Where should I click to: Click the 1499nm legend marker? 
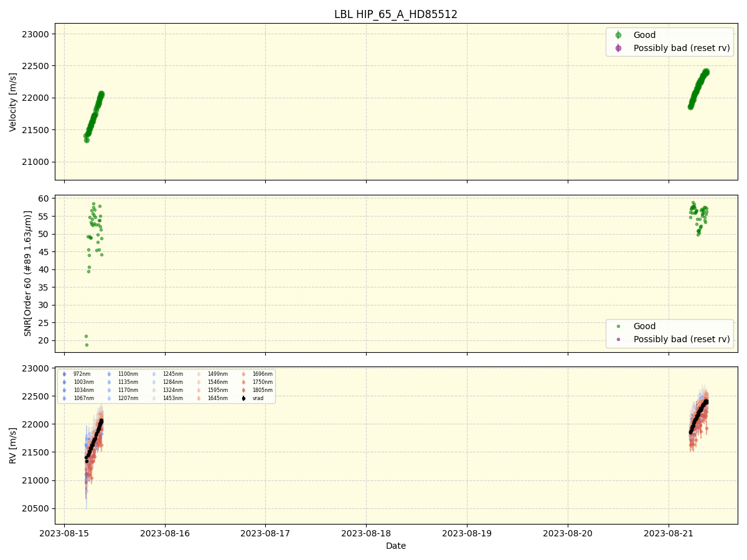[x=199, y=374]
